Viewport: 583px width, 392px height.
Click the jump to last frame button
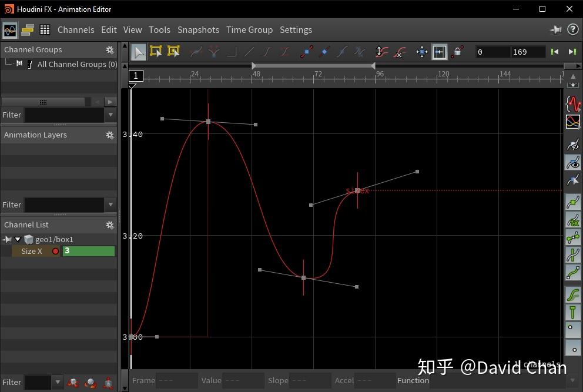pos(572,52)
